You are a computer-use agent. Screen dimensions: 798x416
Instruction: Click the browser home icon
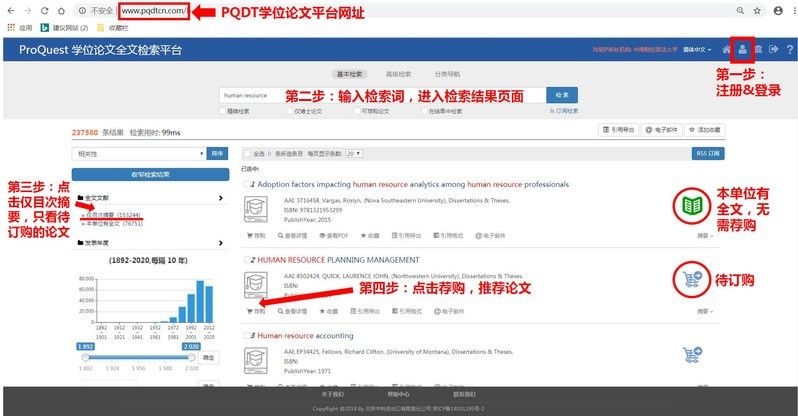pyautogui.click(x=61, y=10)
